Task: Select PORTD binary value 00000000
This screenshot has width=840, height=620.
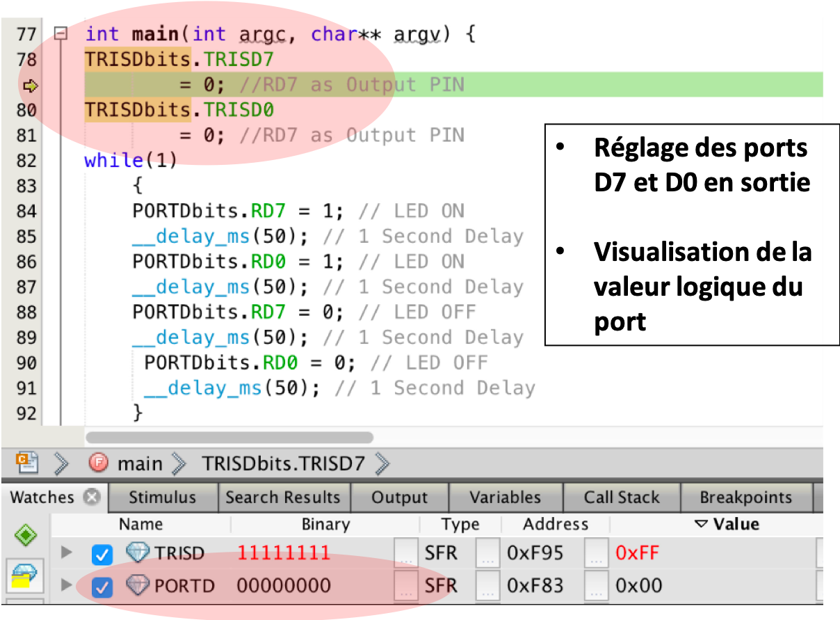Action: coord(283,586)
